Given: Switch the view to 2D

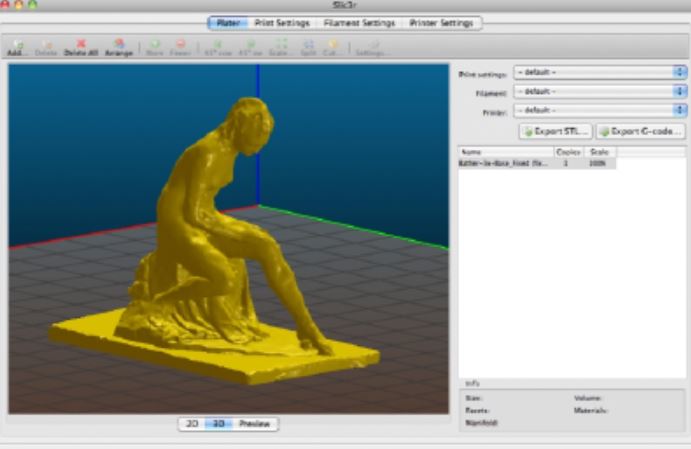Looking at the screenshot, I should coord(192,424).
